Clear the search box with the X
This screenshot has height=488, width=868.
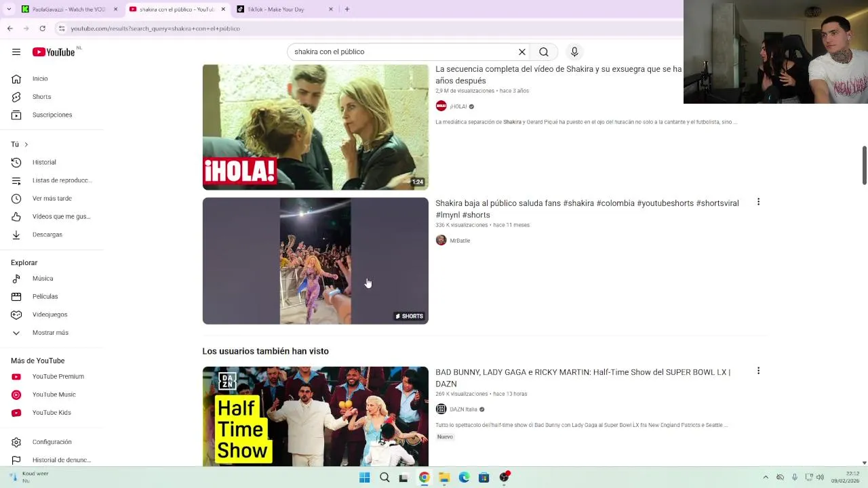[522, 52]
